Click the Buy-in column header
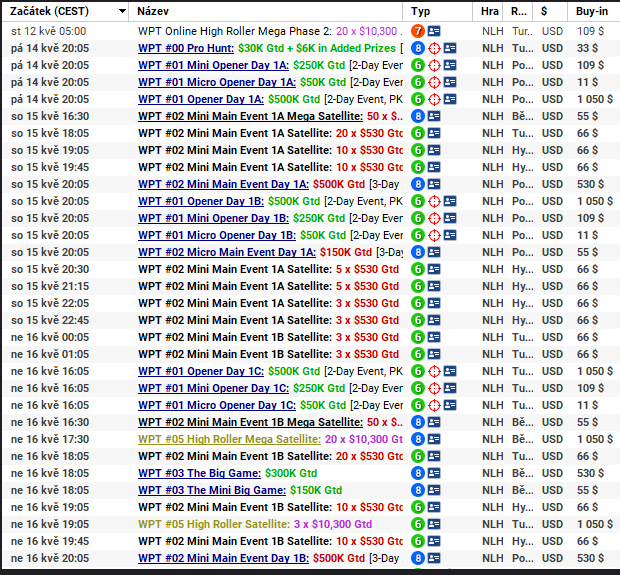 click(593, 11)
